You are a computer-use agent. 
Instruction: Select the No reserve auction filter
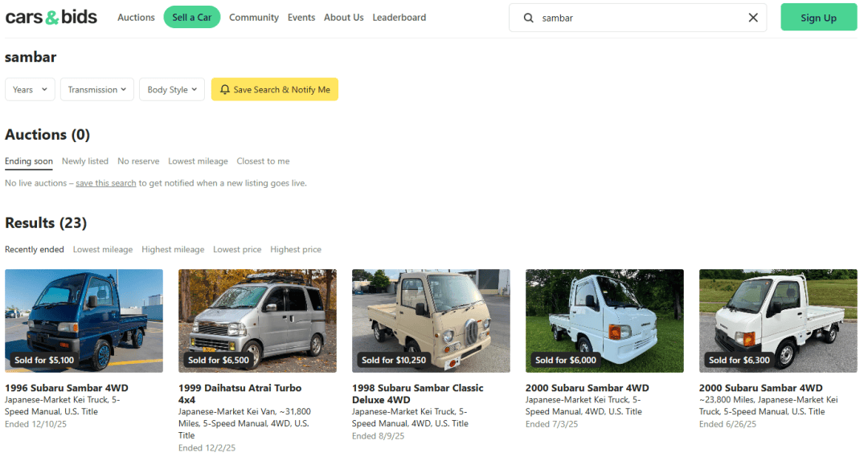click(x=138, y=161)
